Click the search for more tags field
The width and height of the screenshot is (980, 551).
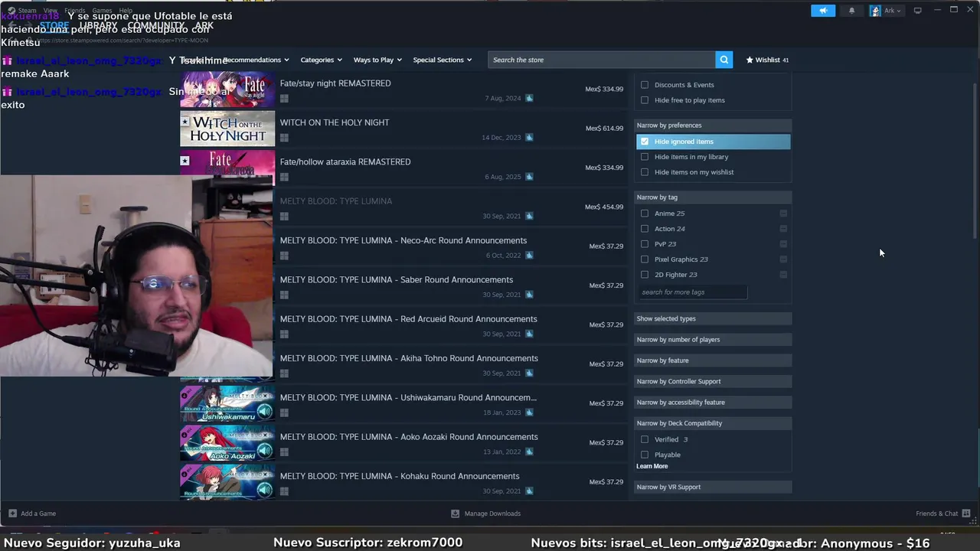[x=693, y=292]
